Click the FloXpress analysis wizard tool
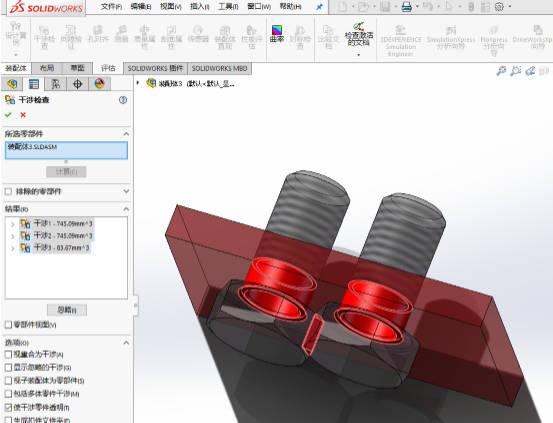The width and height of the screenshot is (553, 423). click(494, 40)
